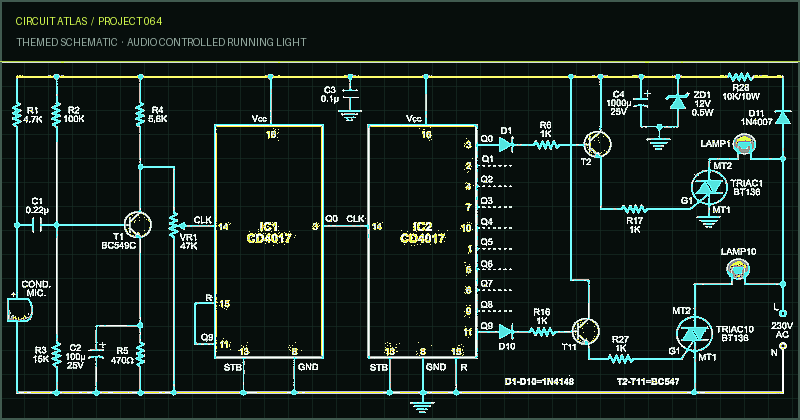
Task: Select the Q2 output label on IC2
Action: [x=487, y=180]
